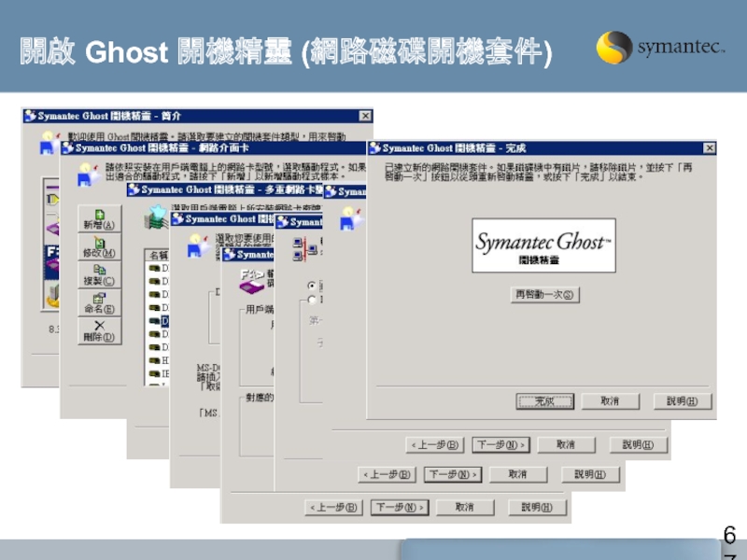Click 取消 in the middle wizard button row
Image resolution: width=747 pixels, height=560 pixels.
click(x=518, y=474)
